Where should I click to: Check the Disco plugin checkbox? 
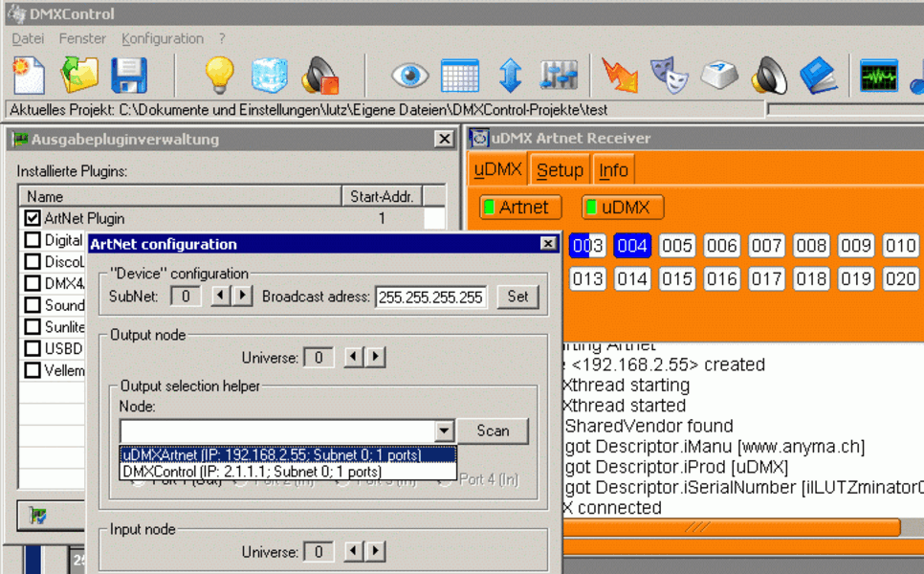(33, 262)
